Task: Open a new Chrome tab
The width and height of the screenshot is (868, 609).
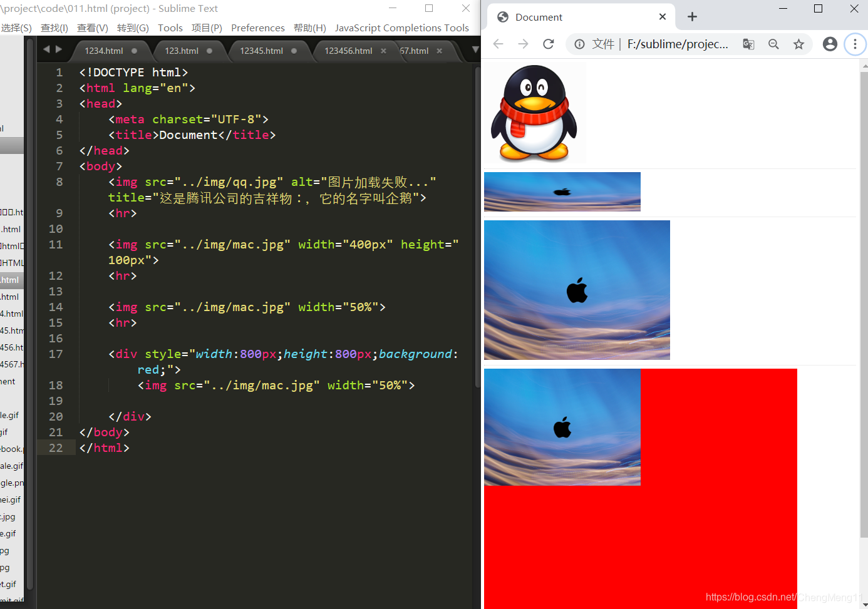Action: (692, 17)
